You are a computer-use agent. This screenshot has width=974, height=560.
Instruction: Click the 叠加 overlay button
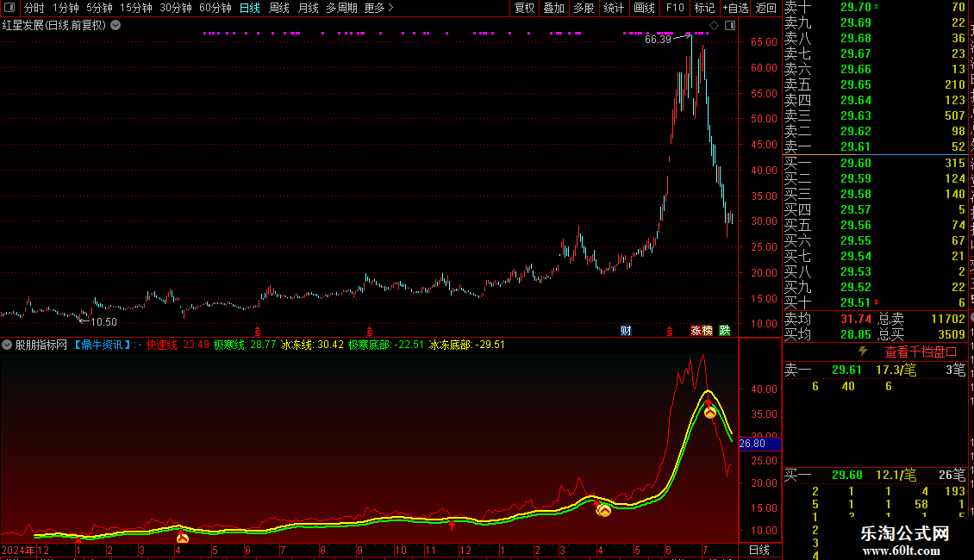coord(553,8)
